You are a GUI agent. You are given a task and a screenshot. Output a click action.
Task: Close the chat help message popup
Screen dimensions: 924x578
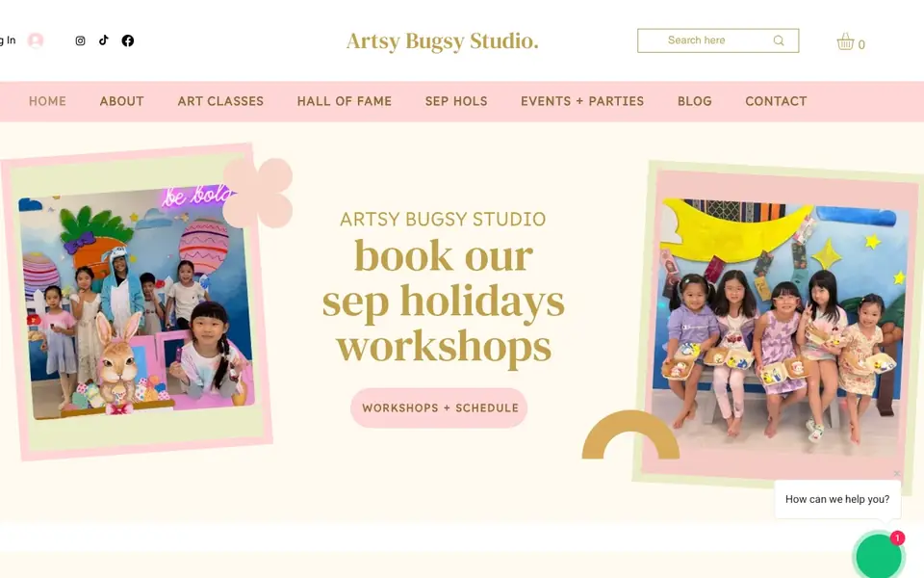(x=896, y=473)
